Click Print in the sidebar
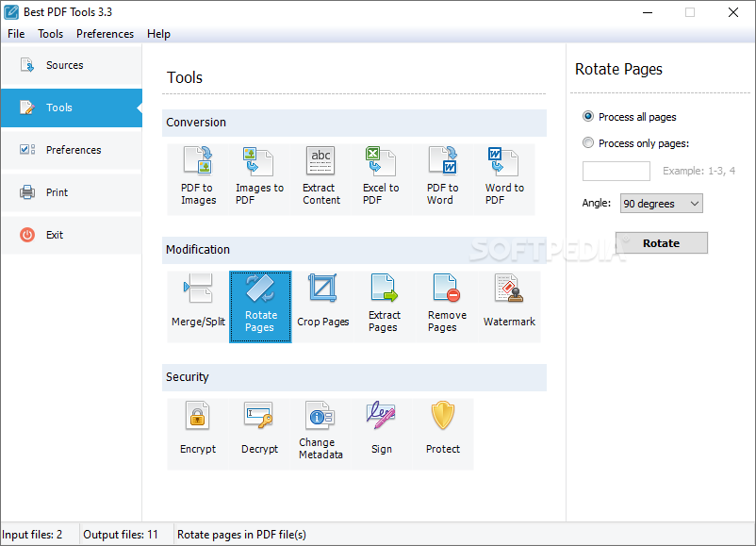The width and height of the screenshot is (756, 546). (72, 192)
